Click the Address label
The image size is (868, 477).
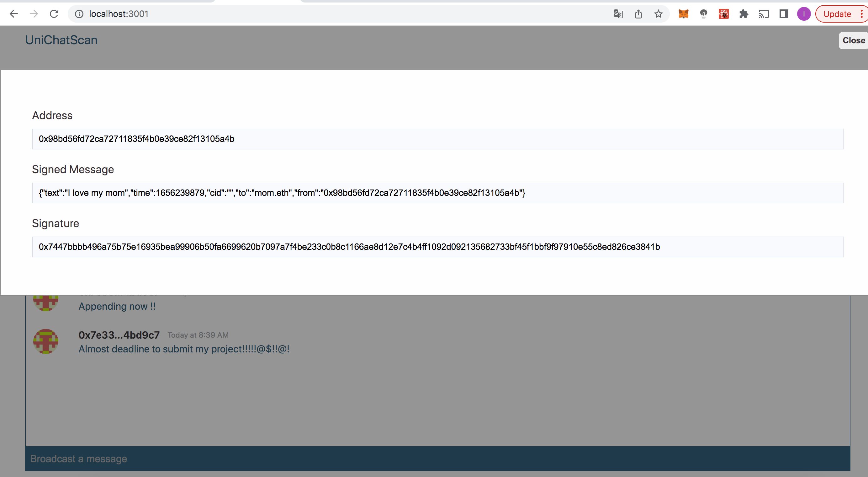52,115
